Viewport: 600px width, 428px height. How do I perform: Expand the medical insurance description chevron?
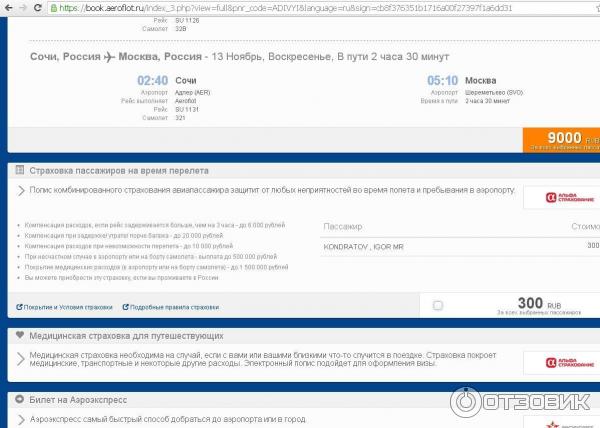(21, 359)
